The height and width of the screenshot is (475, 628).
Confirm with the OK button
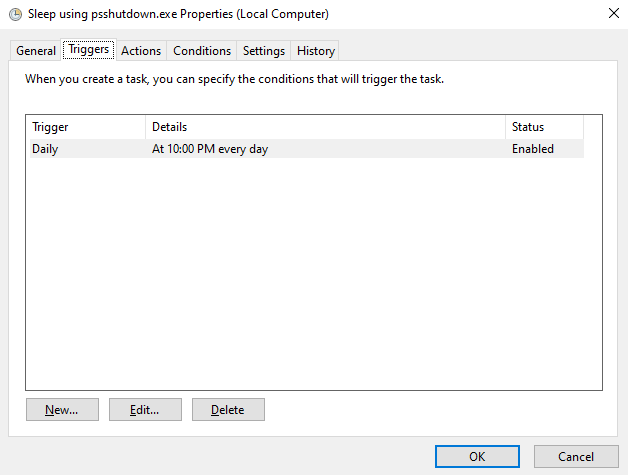point(477,456)
